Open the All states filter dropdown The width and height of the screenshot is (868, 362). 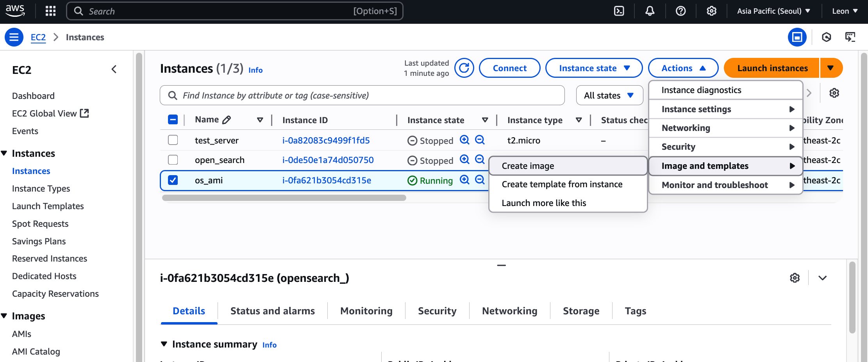(x=609, y=95)
